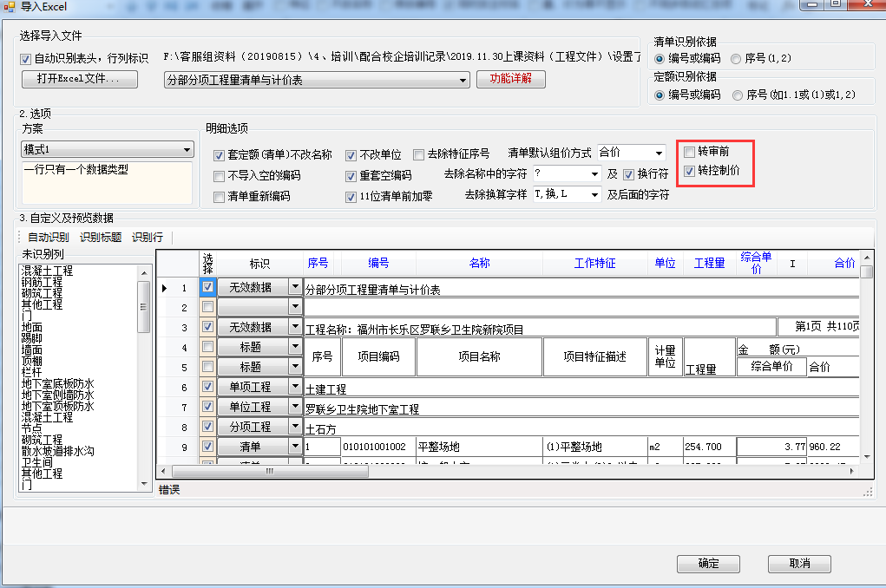Screen dimensions: 886x588
Task: Click the 平整场地 name cell
Action: pos(479,447)
